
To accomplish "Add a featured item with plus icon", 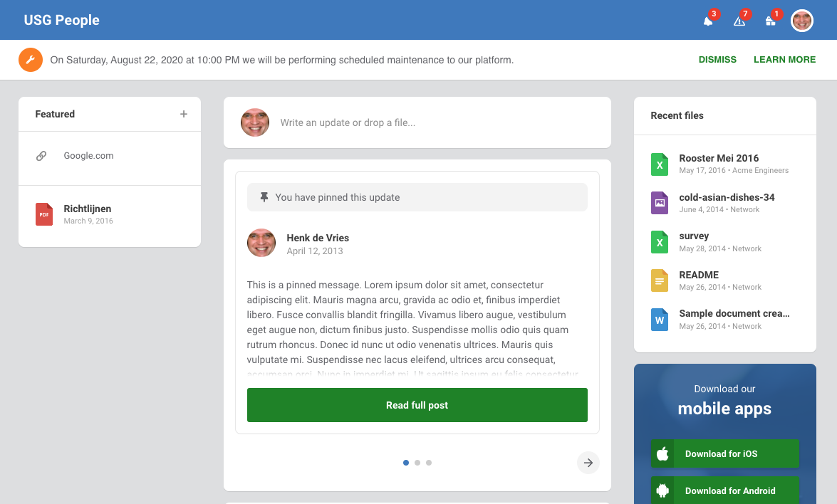I will pyautogui.click(x=184, y=114).
